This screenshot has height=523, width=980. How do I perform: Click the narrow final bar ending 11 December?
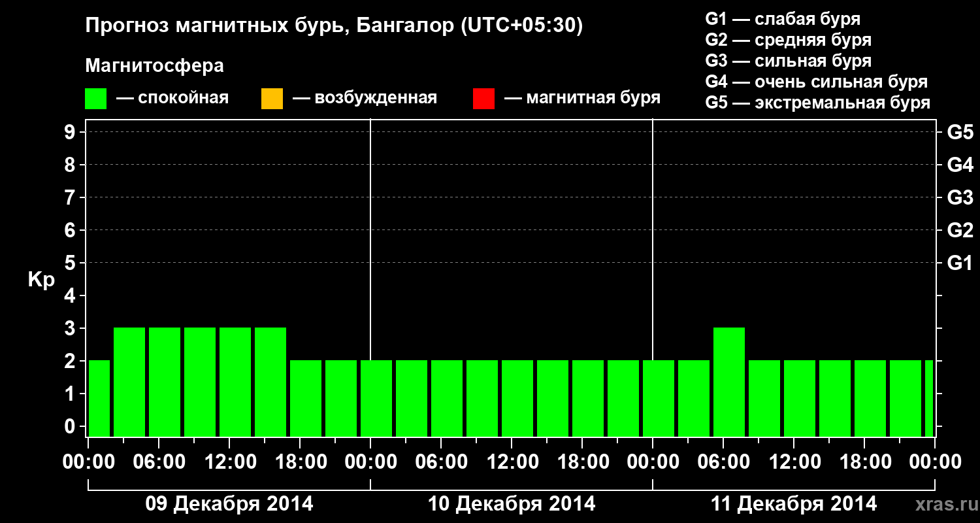click(x=929, y=398)
